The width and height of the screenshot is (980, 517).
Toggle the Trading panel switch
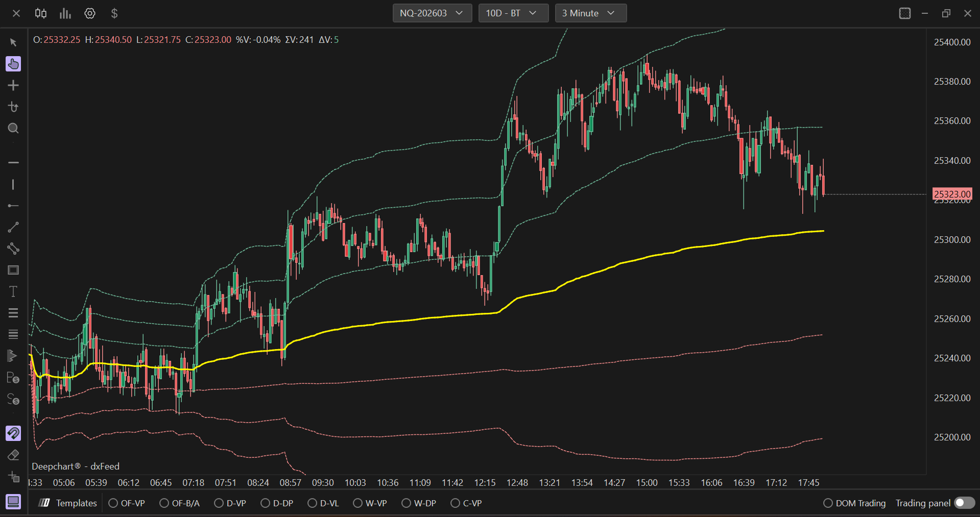[964, 503]
